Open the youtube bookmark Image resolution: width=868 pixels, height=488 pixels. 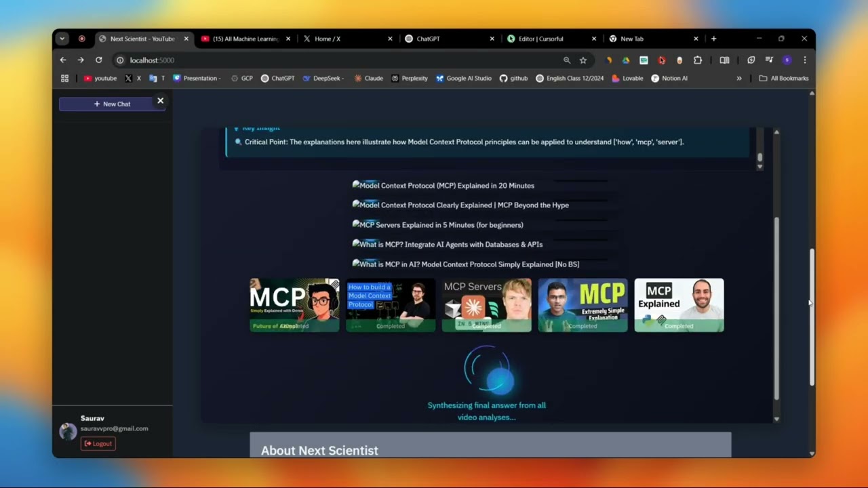point(100,79)
